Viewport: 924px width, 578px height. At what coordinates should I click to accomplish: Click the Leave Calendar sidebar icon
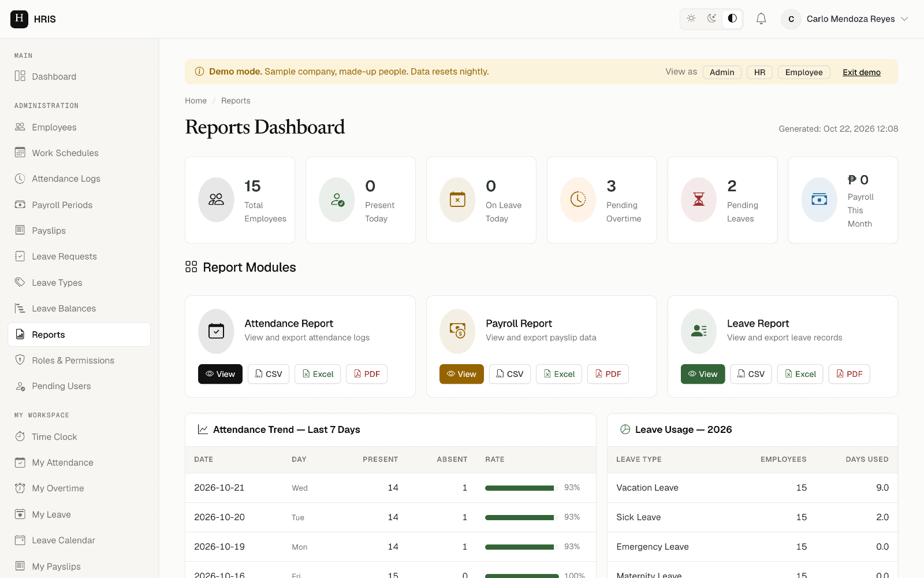[20, 540]
